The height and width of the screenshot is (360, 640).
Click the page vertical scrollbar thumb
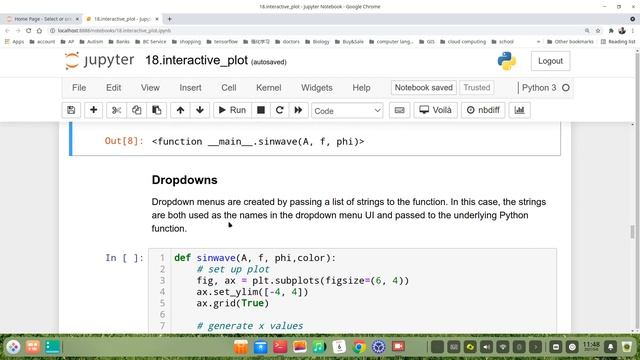[633, 232]
